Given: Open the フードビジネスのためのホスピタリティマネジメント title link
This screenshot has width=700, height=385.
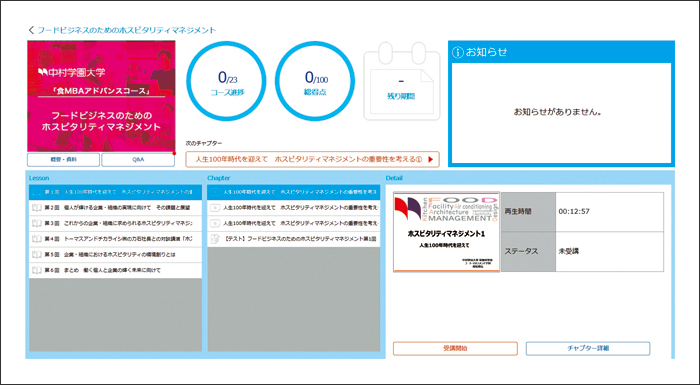Looking at the screenshot, I should point(126,30).
